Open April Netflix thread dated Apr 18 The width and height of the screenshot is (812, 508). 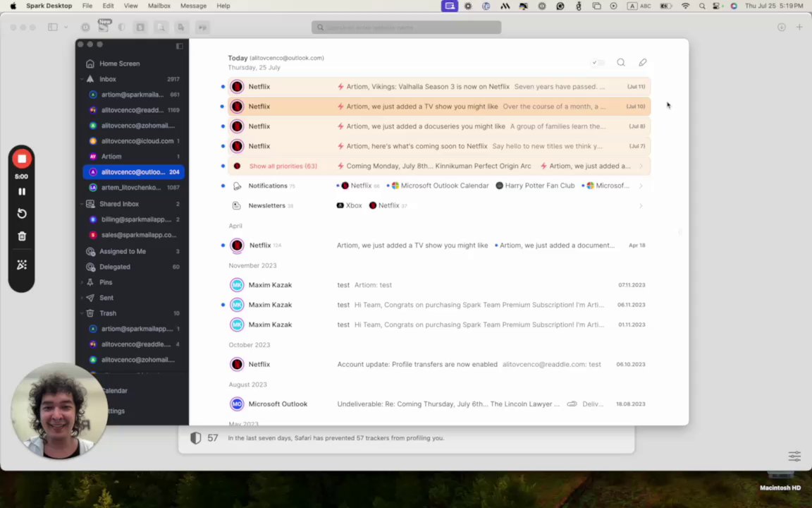coord(439,246)
